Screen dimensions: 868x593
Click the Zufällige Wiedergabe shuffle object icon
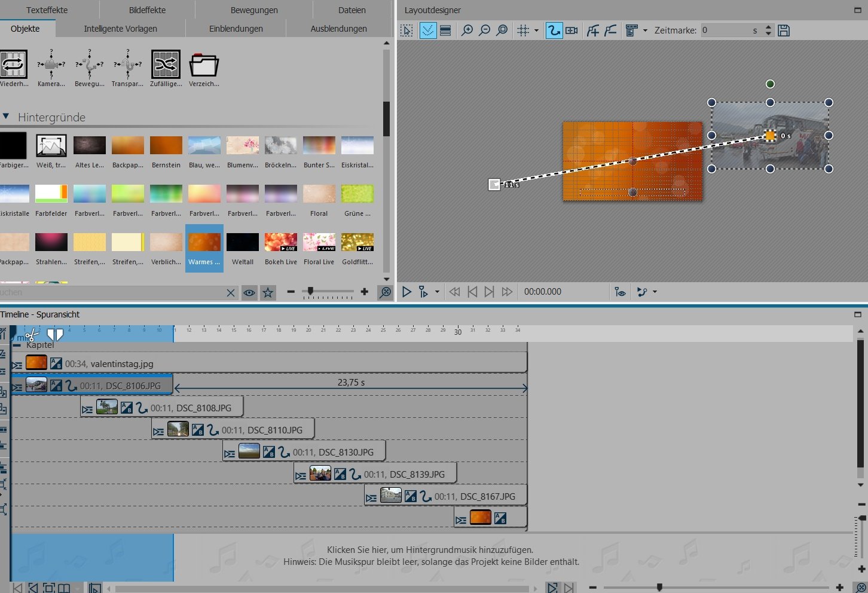click(x=166, y=65)
